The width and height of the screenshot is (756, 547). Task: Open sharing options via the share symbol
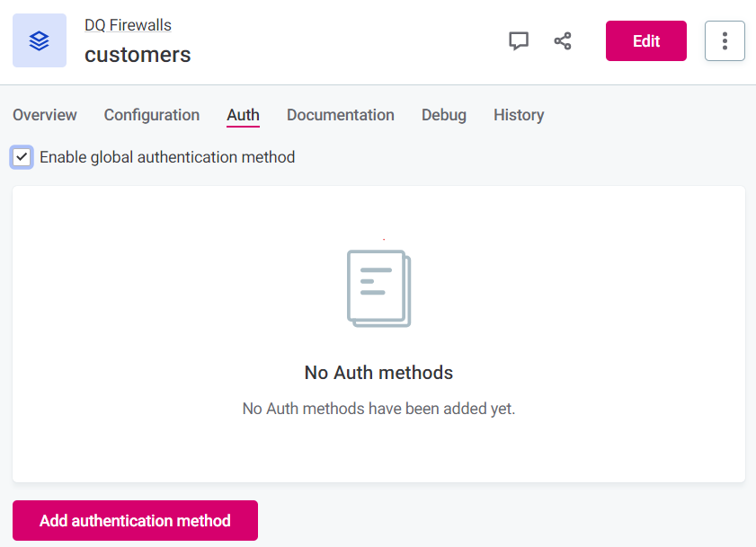click(563, 40)
